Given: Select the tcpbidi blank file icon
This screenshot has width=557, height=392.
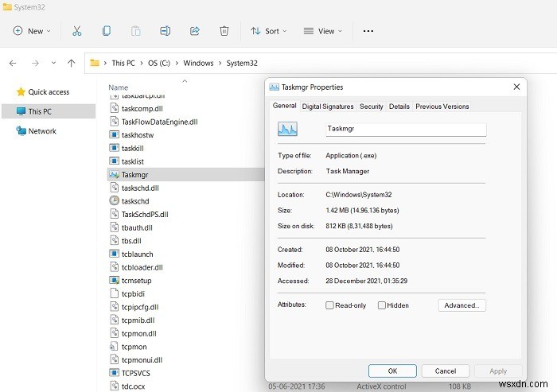Looking at the screenshot, I should (114, 293).
